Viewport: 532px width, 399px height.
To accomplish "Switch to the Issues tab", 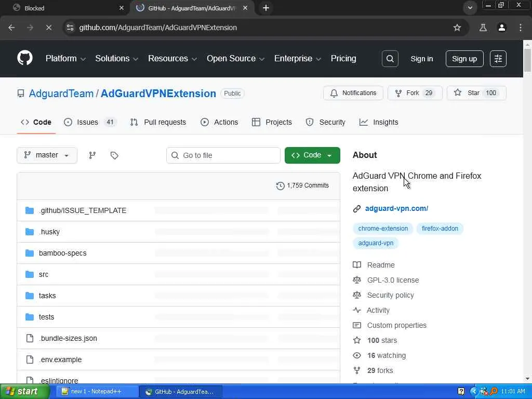I will 90,122.
